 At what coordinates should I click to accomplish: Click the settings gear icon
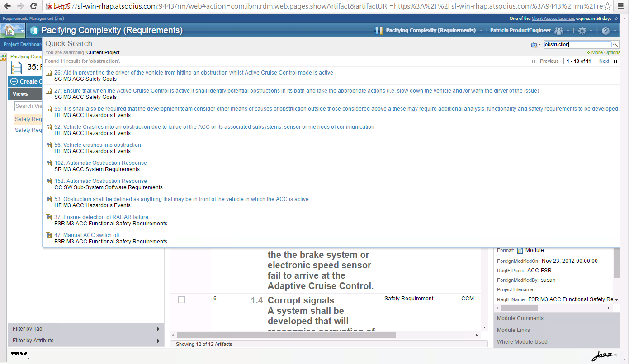click(582, 31)
